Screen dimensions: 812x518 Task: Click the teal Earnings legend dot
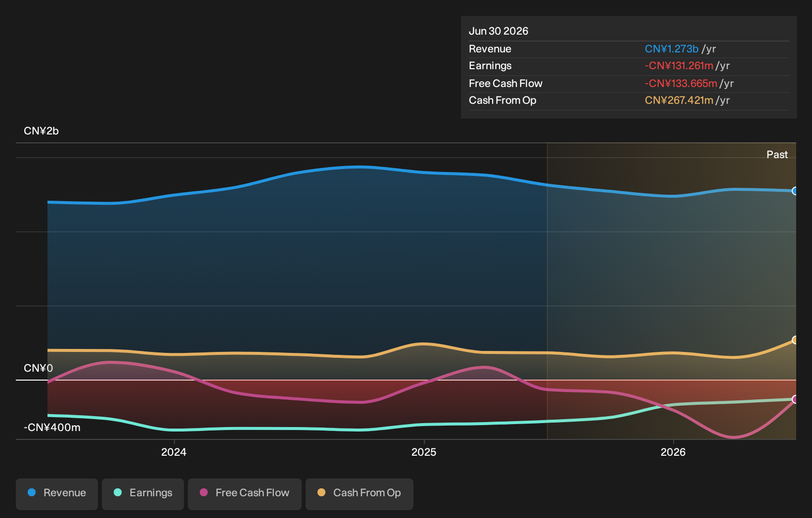tap(118, 492)
